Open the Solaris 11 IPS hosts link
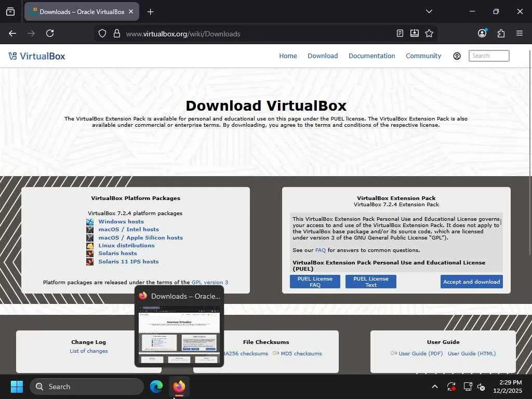 tap(129, 262)
